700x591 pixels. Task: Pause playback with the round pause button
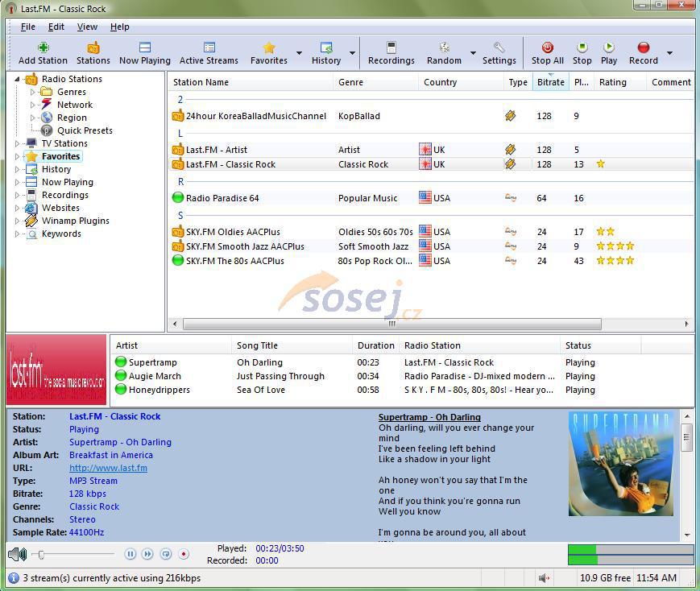(130, 555)
